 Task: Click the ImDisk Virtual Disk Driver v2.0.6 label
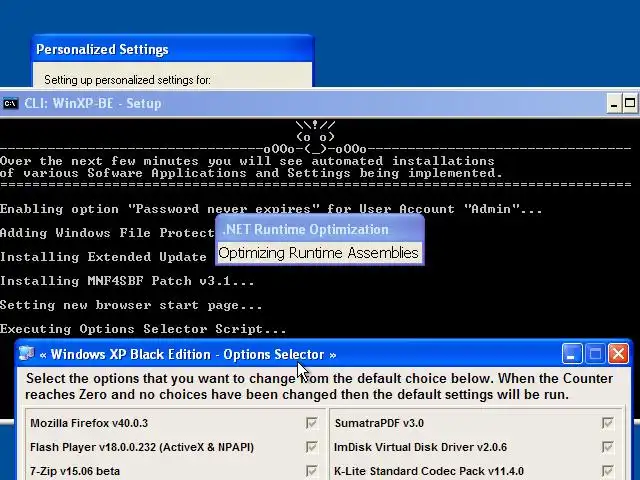420,447
